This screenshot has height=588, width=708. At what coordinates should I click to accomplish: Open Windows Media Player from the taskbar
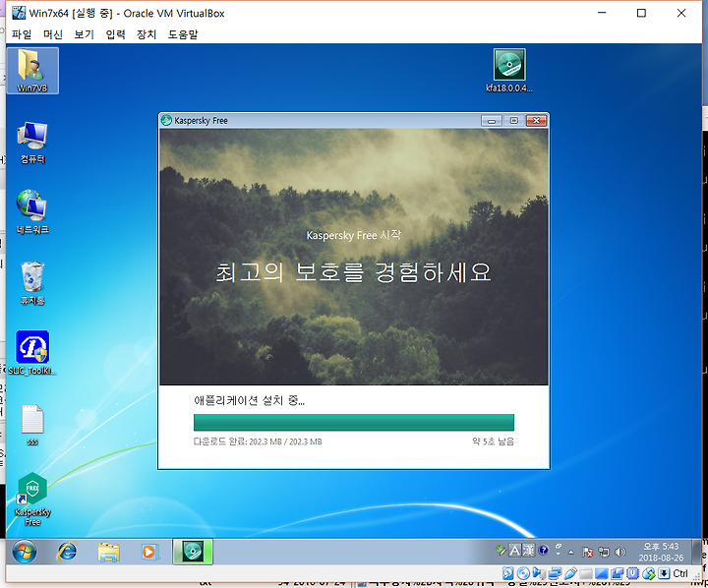tap(148, 552)
